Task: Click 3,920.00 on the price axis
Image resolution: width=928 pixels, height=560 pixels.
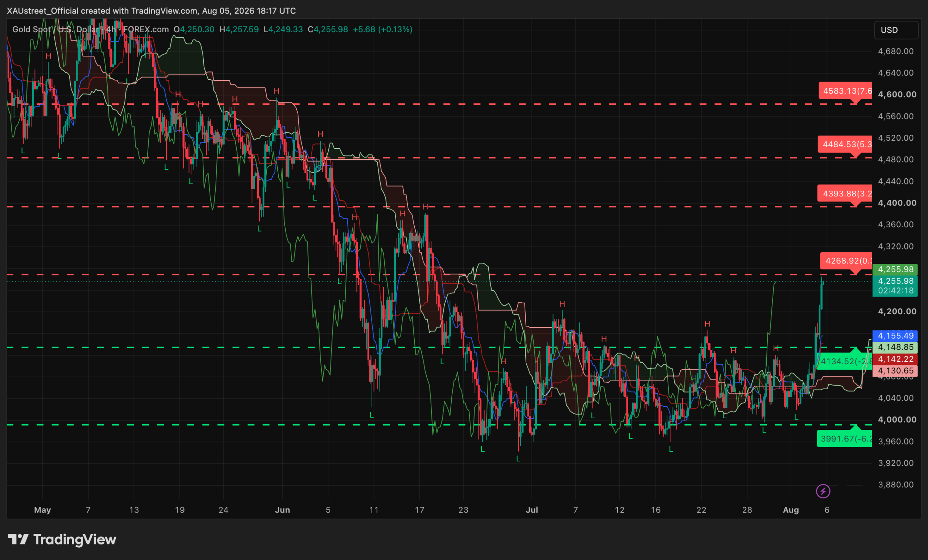Action: point(896,463)
